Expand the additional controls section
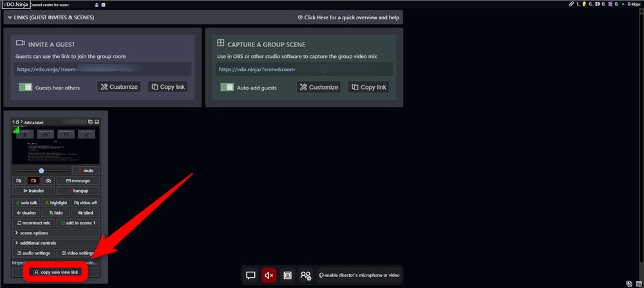The width and height of the screenshot is (644, 288). [x=56, y=243]
